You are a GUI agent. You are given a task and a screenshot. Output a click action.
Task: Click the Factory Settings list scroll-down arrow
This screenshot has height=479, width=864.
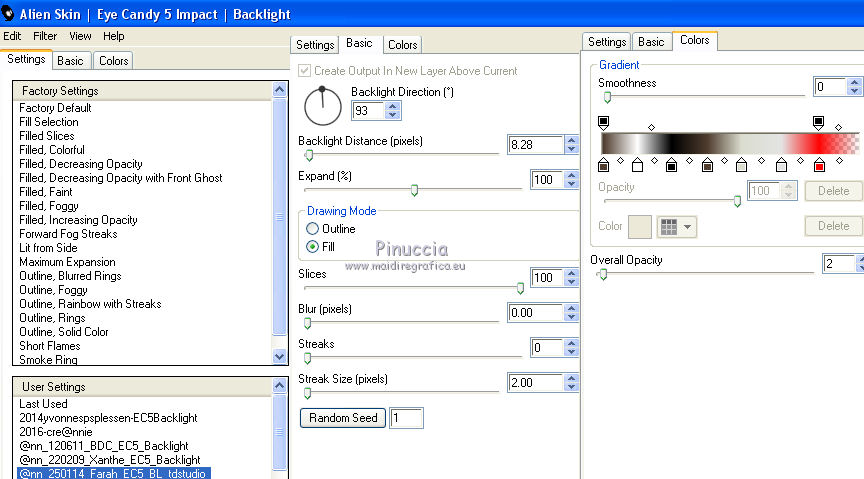[x=279, y=357]
